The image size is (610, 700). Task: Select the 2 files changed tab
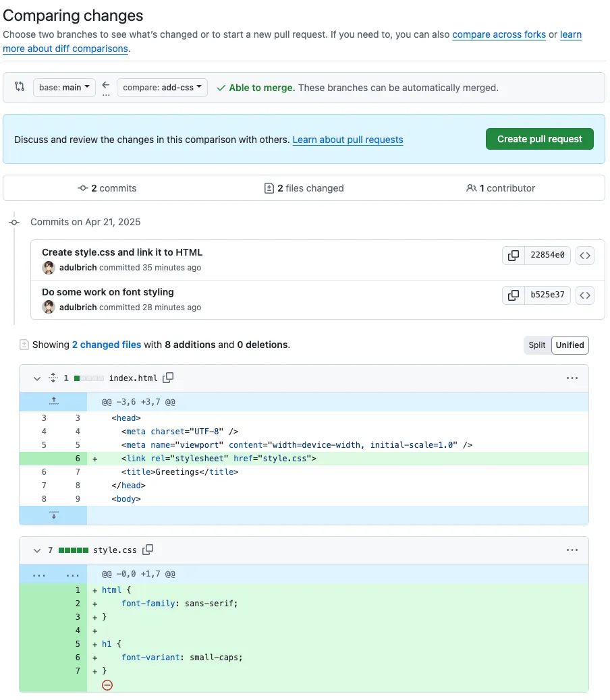304,188
